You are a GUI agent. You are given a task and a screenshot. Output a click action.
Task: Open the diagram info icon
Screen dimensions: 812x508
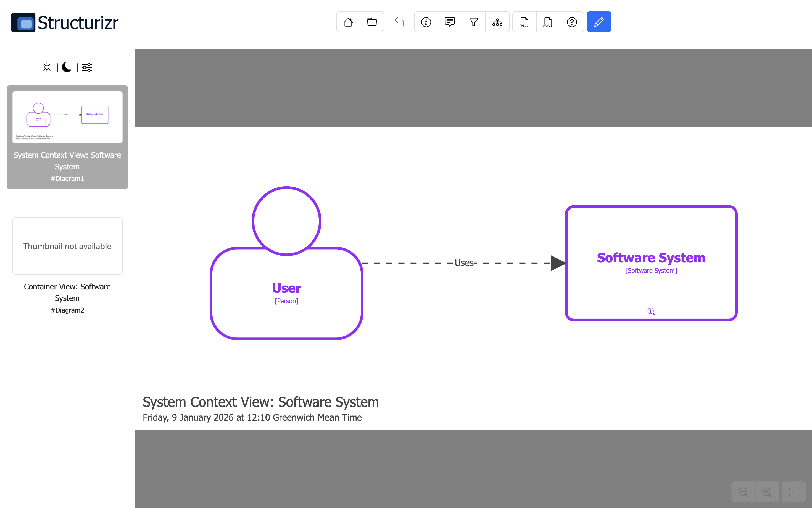click(426, 22)
